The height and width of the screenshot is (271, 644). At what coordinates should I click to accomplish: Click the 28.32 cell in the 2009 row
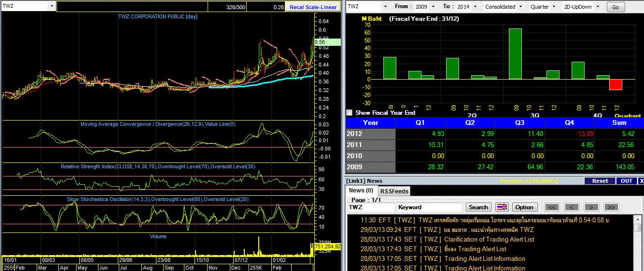coord(420,167)
